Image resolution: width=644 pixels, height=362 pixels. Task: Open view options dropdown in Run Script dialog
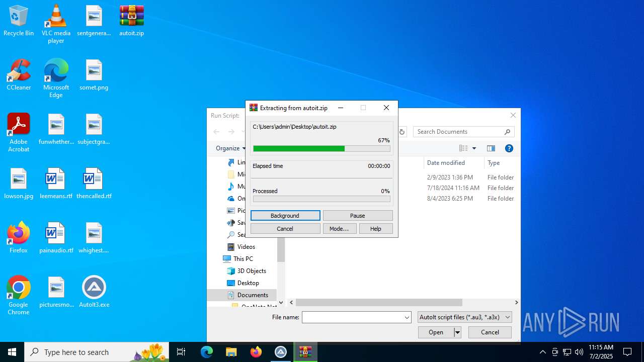[x=474, y=148]
